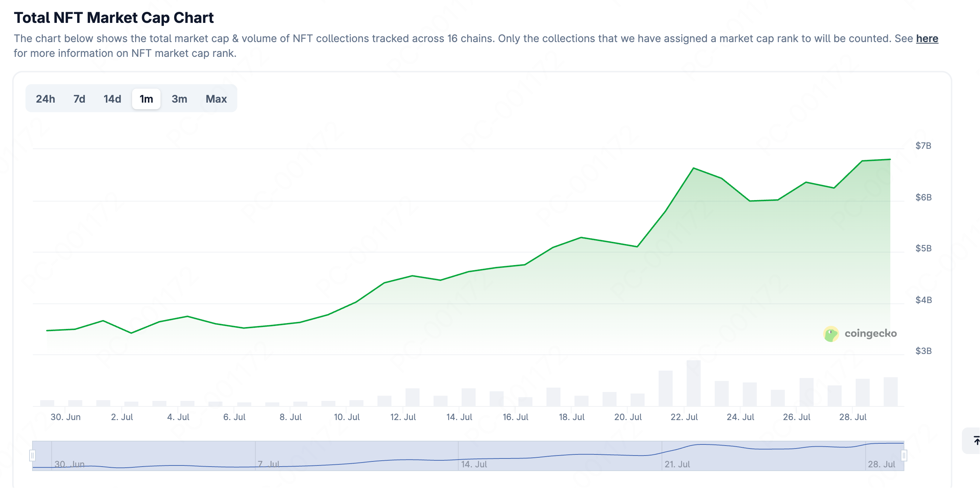This screenshot has height=488, width=980.
Task: Switch chart range to 24h
Action: coord(45,99)
